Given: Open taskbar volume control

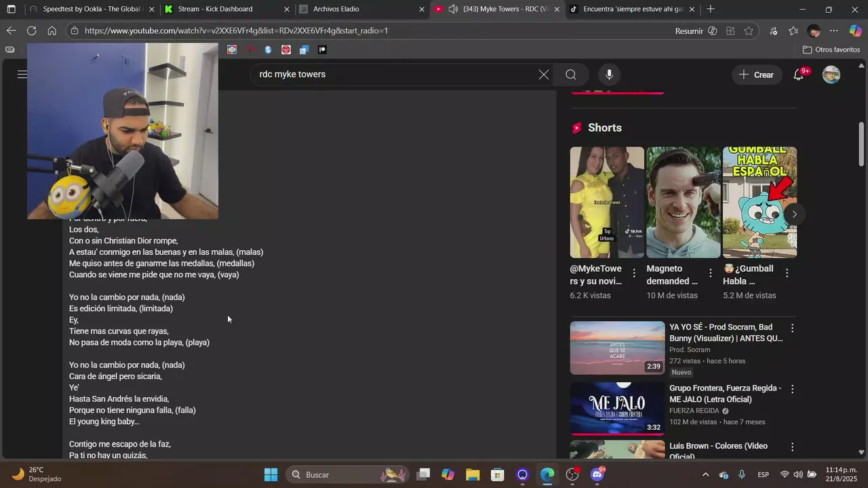Looking at the screenshot, I should pos(798,474).
